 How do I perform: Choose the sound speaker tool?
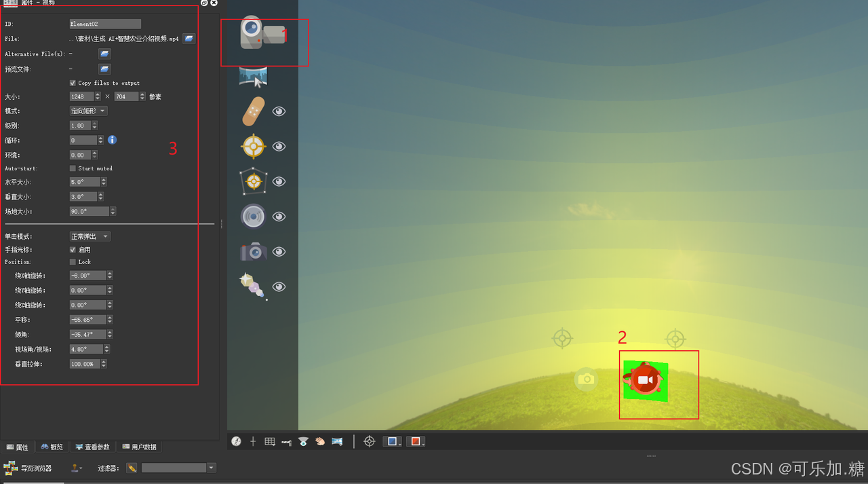coord(254,217)
